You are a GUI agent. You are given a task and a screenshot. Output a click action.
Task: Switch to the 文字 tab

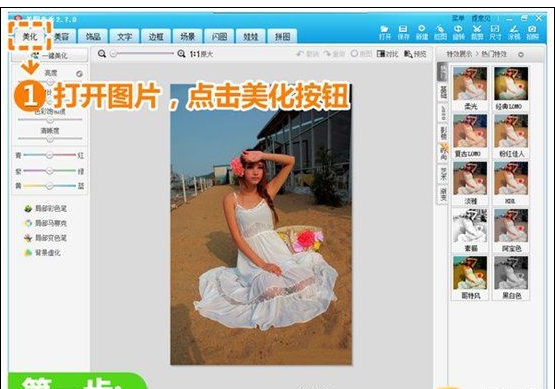(x=124, y=36)
